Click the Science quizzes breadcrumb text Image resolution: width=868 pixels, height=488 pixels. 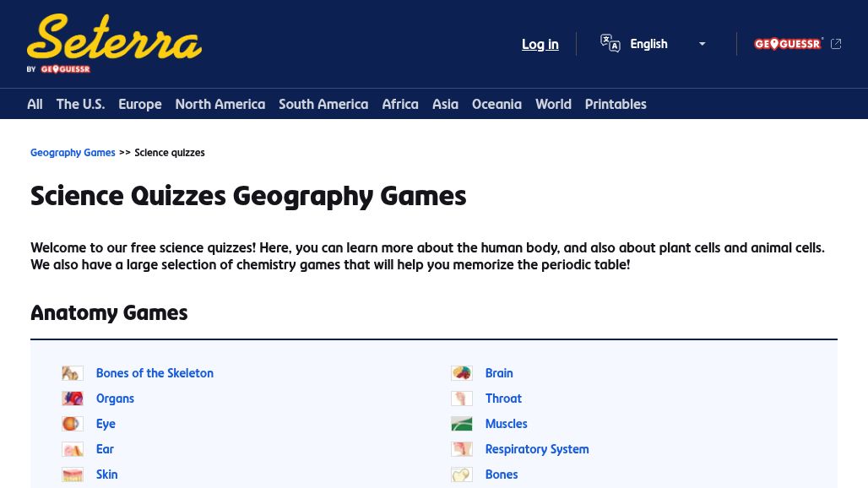coord(170,153)
